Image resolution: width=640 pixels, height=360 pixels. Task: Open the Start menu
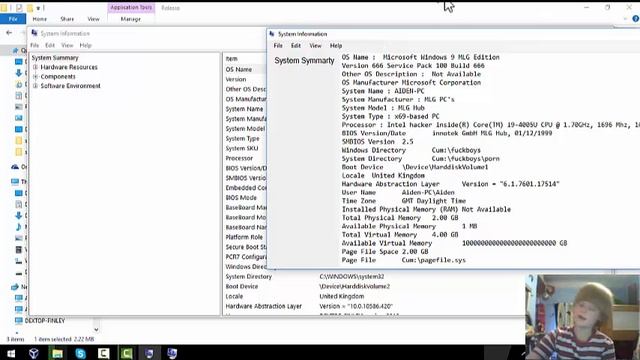tap(11, 353)
